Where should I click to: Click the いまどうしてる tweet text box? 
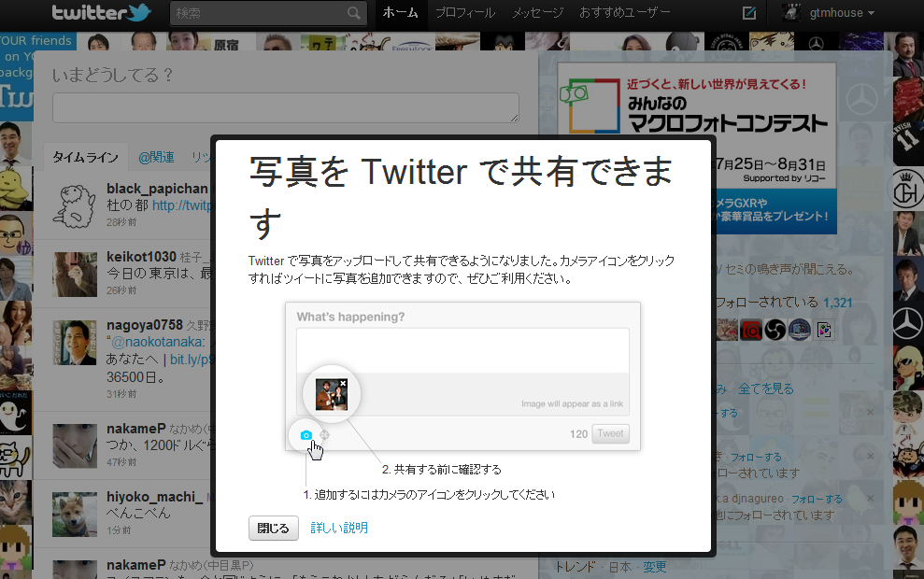286,107
